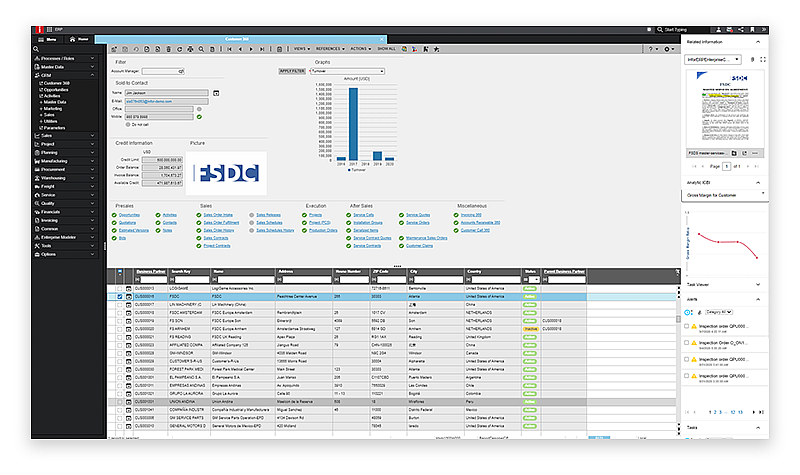Click the help question mark icon

click(651, 48)
